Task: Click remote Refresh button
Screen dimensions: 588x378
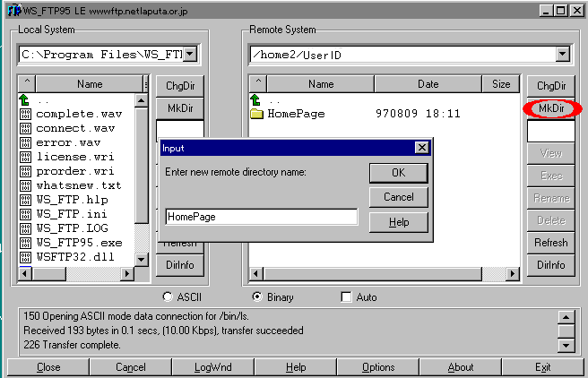Action: pos(551,243)
